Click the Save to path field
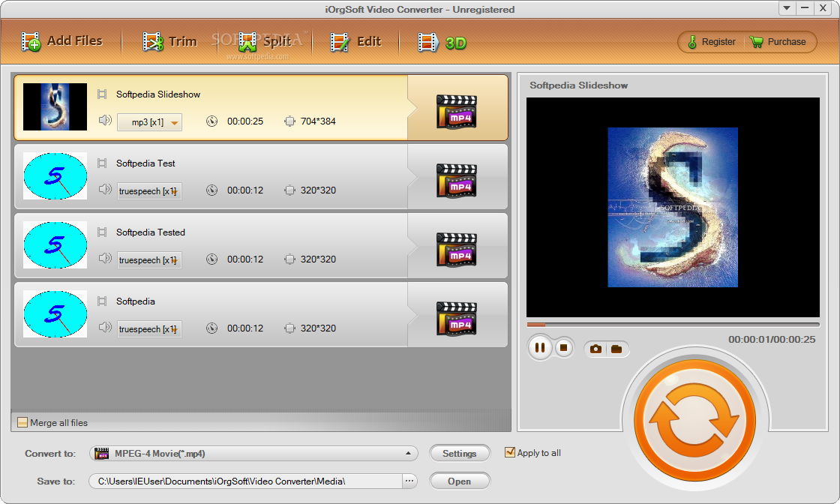This screenshot has height=504, width=840. tap(245, 481)
